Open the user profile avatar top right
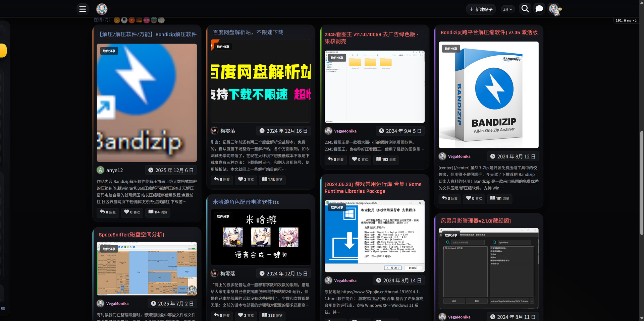 click(x=554, y=9)
